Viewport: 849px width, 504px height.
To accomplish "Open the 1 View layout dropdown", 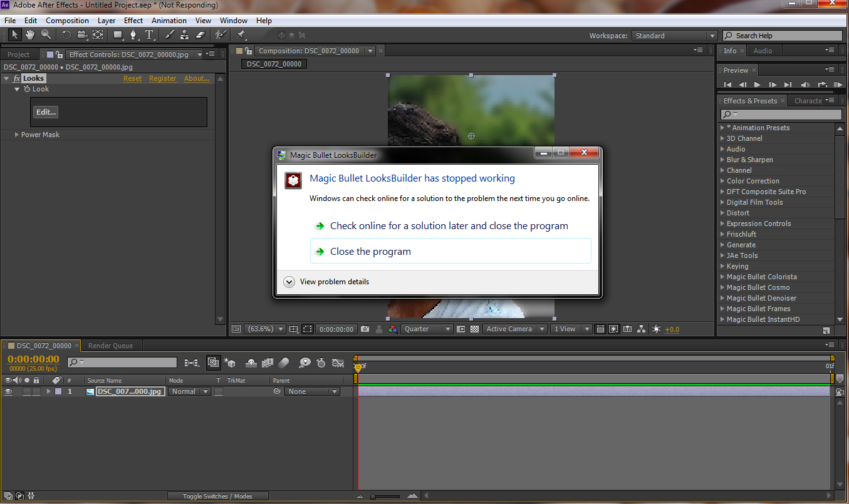I will [571, 329].
